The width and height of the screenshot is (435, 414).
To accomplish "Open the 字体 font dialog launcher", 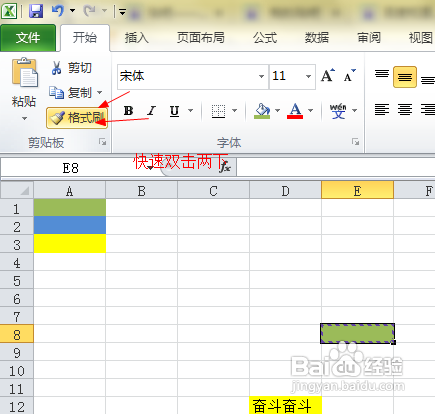I will point(356,142).
